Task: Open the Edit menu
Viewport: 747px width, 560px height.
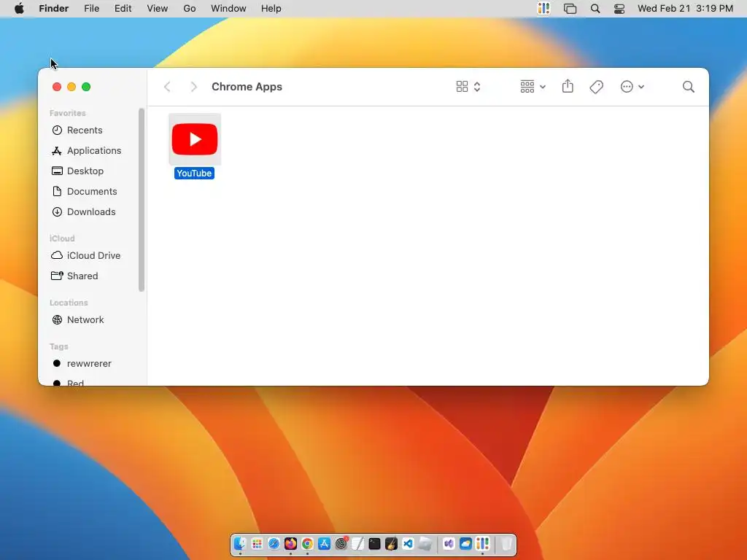Action: pyautogui.click(x=123, y=9)
